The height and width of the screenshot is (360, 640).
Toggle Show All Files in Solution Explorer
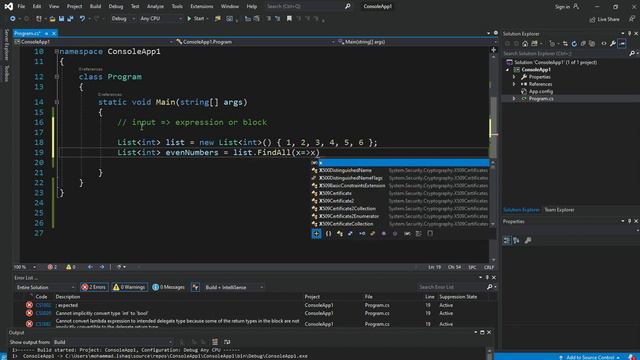[592, 44]
